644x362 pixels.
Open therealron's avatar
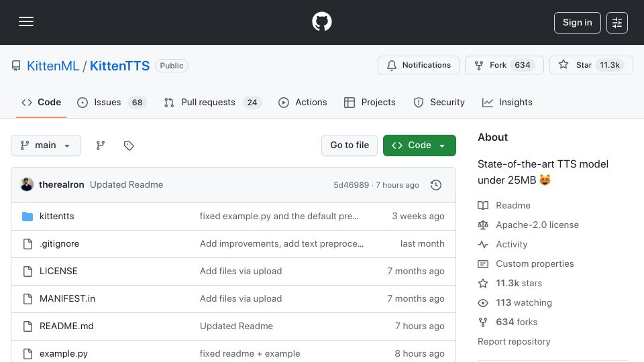(27, 185)
